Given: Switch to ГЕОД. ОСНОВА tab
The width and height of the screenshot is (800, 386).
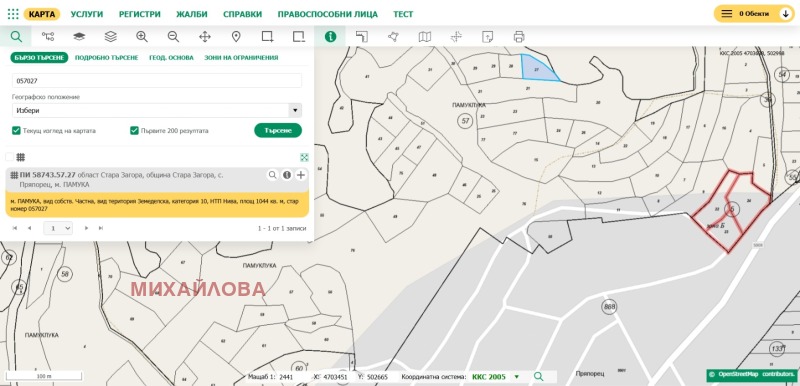Looking at the screenshot, I should click(x=171, y=58).
